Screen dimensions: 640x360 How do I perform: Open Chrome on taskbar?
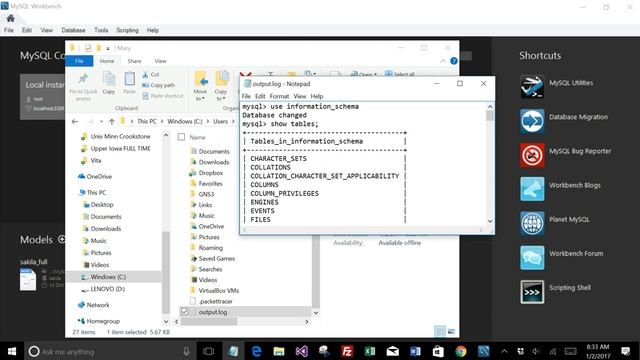461,351
